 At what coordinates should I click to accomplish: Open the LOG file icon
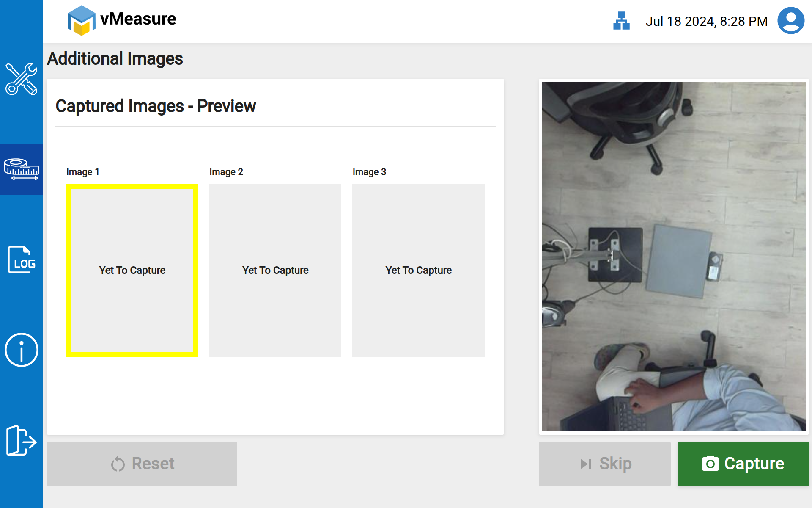click(21, 260)
